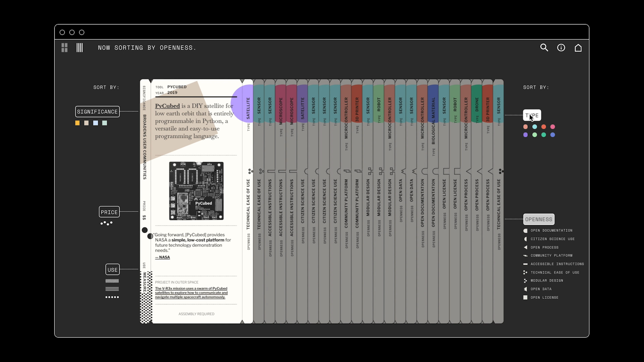Click the info icon in top bar
This screenshot has height=362, width=644.
[x=561, y=47]
